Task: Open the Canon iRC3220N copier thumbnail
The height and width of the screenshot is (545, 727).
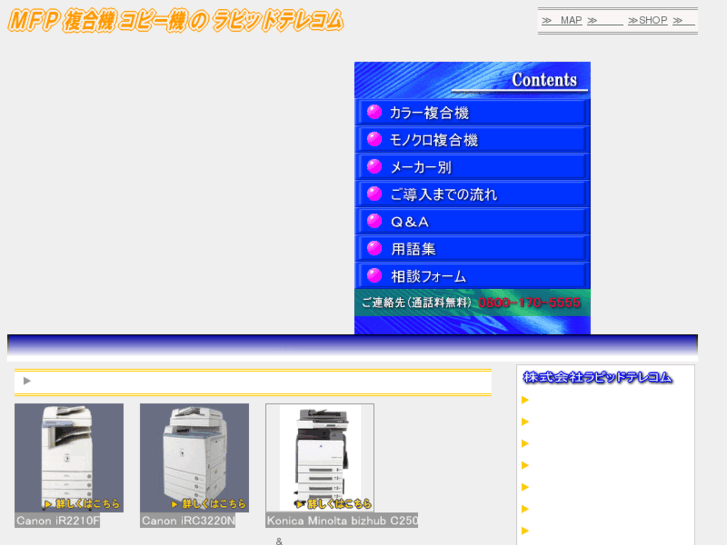Action: pyautogui.click(x=194, y=458)
